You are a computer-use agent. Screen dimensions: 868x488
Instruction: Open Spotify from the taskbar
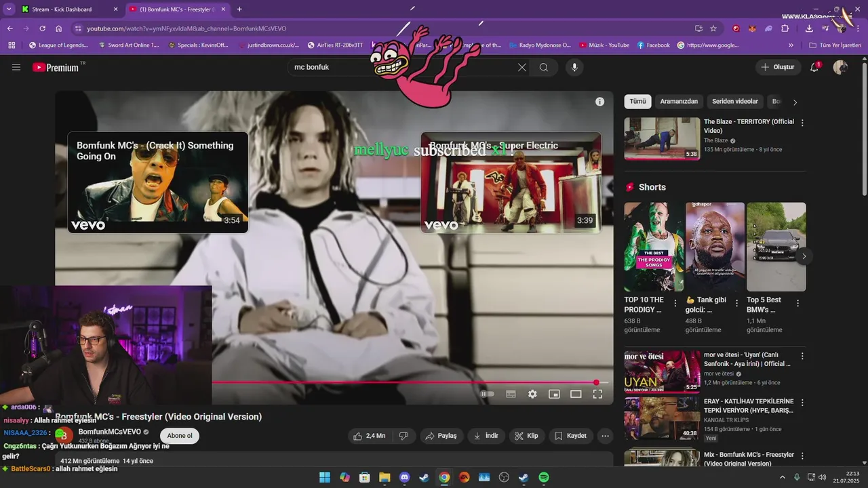point(544,477)
